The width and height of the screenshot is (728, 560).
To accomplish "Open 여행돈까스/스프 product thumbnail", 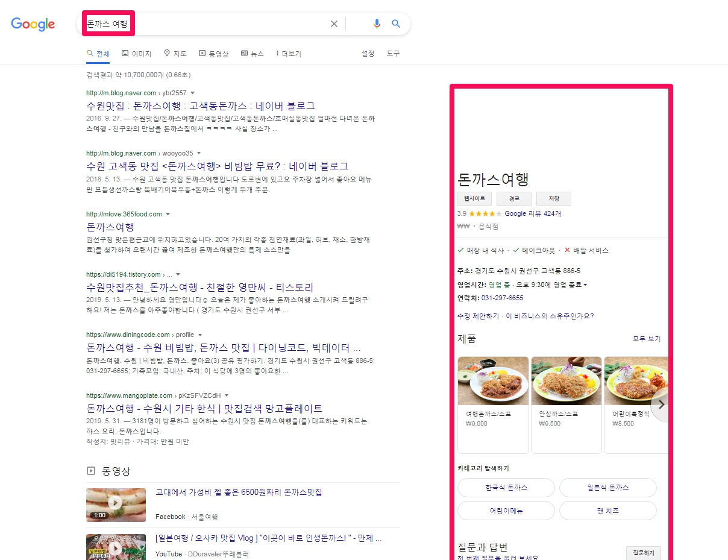I will pyautogui.click(x=493, y=381).
